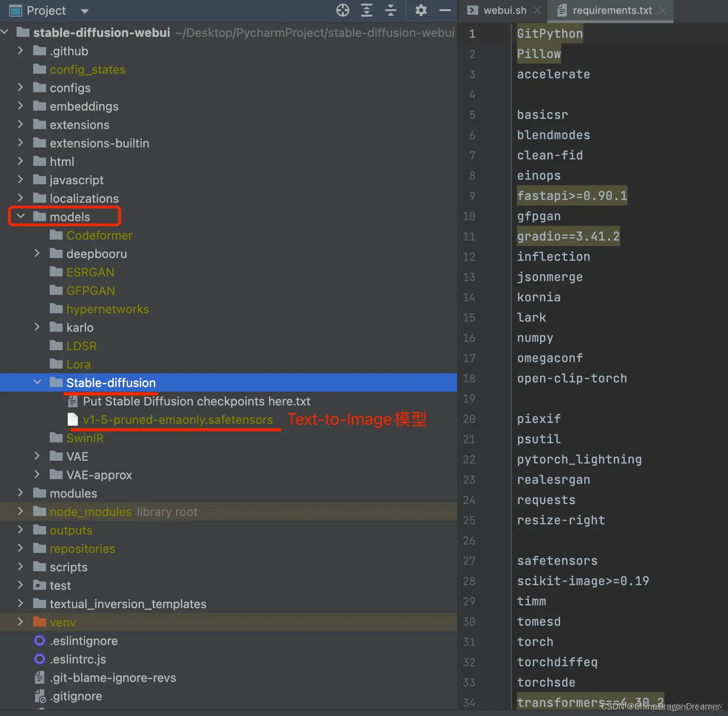Click the fastapi>=0.90.1 requirement
728x716 pixels.
(x=572, y=196)
